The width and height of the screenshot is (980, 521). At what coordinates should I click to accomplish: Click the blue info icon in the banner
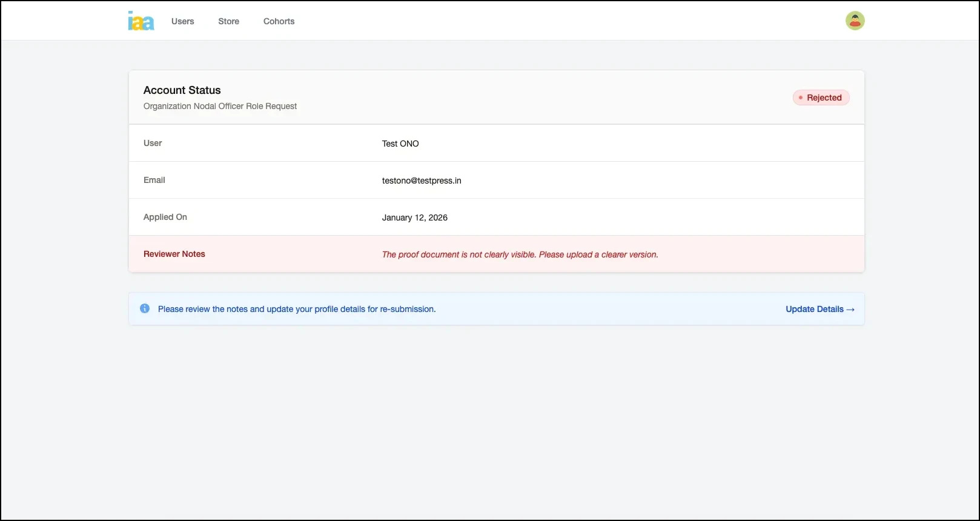point(145,308)
